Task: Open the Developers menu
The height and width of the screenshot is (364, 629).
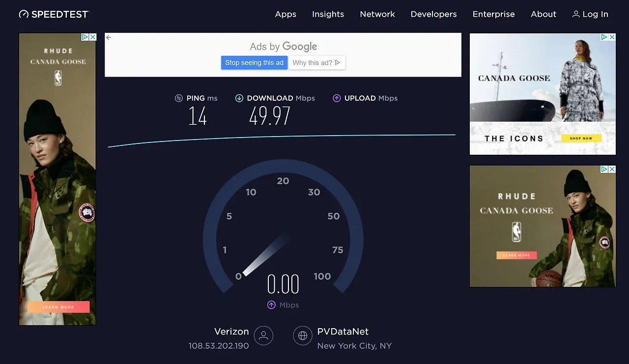Action: 433,14
